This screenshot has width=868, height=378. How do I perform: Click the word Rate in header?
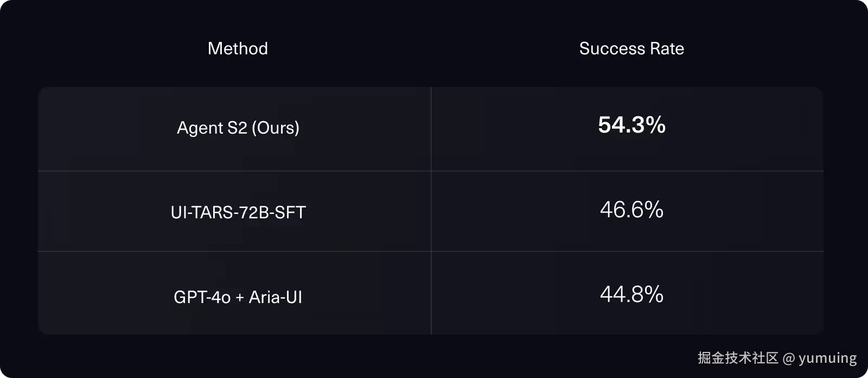[667, 49]
